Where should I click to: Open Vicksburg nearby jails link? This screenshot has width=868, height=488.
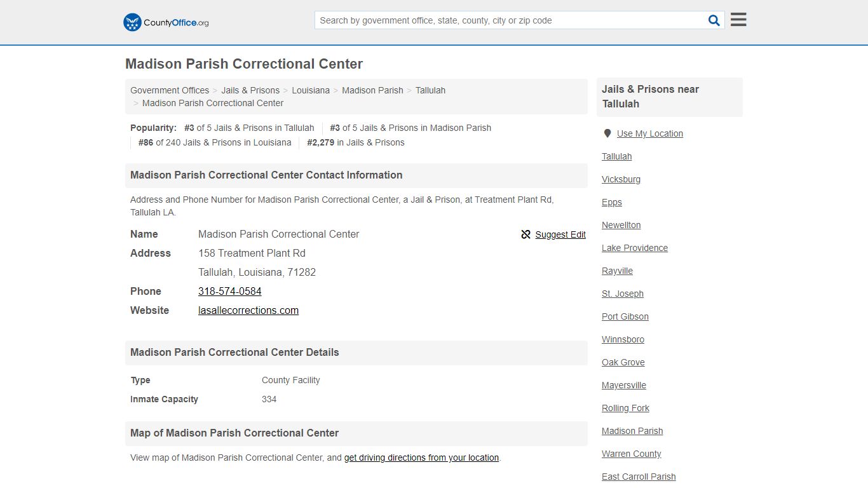[x=621, y=179]
